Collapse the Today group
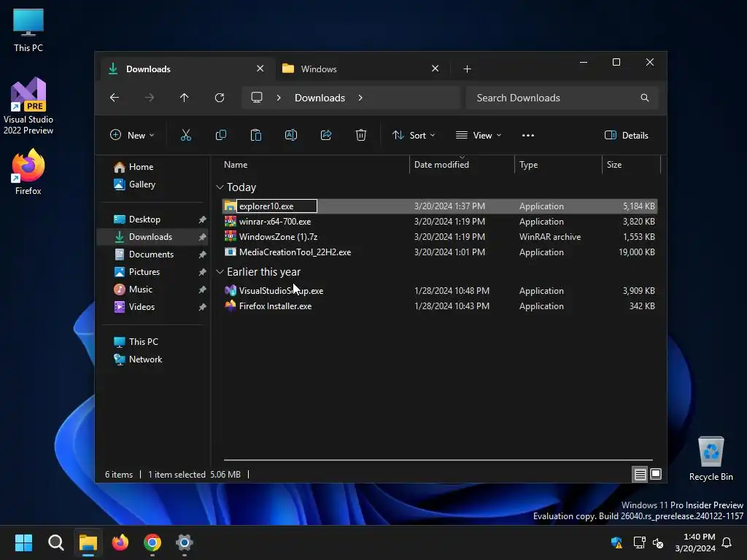Screen dimensions: 747x560 (220, 187)
